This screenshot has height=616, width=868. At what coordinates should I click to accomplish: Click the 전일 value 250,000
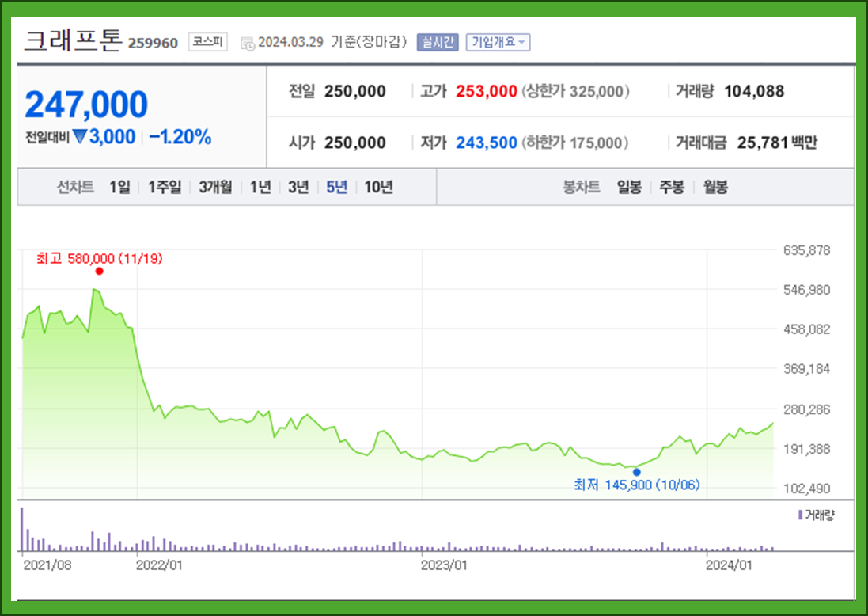354,91
